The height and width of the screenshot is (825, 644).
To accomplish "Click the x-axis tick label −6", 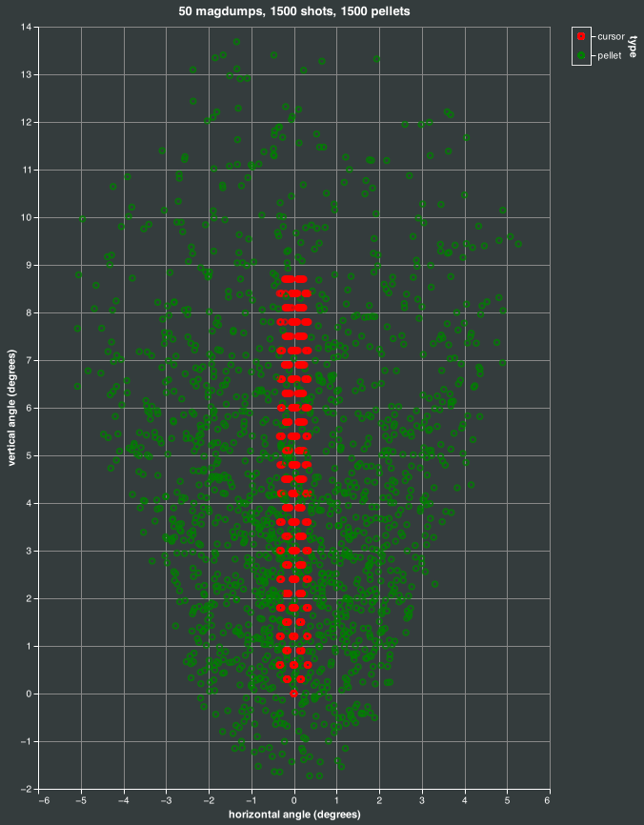I will (x=44, y=800).
